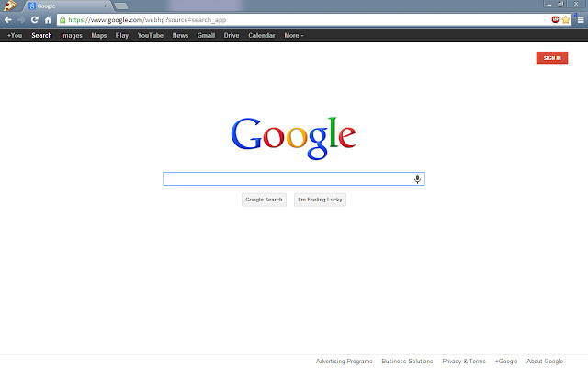This screenshot has height=368, width=588.
Task: Open Maps from the top bar
Action: coord(99,35)
